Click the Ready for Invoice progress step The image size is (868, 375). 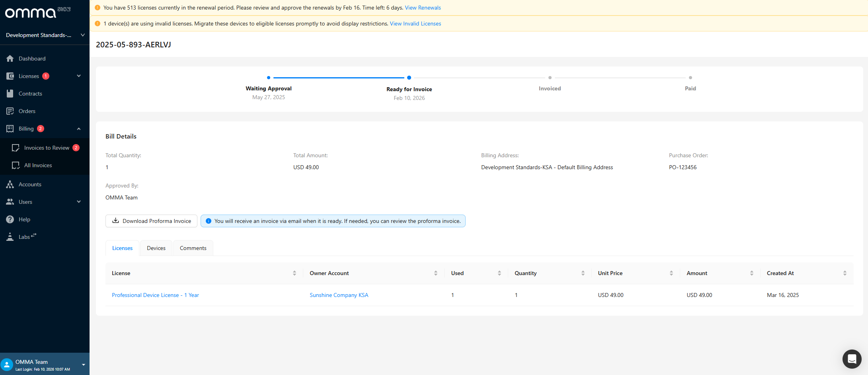409,89
